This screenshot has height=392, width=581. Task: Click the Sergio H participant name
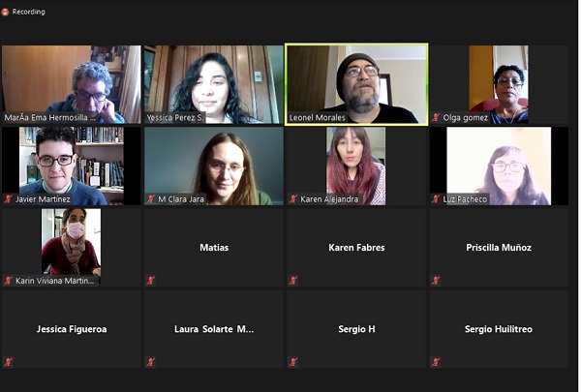(x=356, y=329)
